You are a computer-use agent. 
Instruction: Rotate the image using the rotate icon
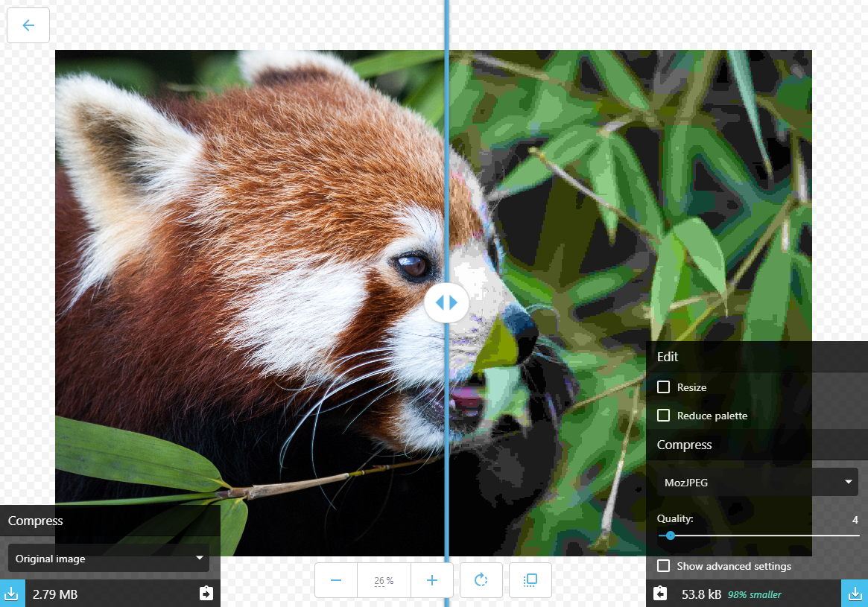481,580
